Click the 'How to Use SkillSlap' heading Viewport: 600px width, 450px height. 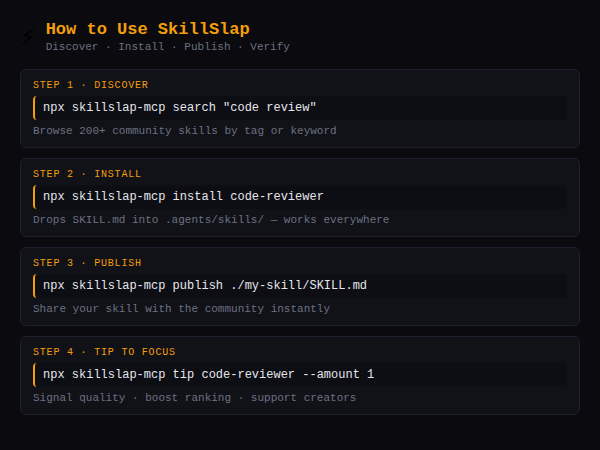tap(147, 29)
